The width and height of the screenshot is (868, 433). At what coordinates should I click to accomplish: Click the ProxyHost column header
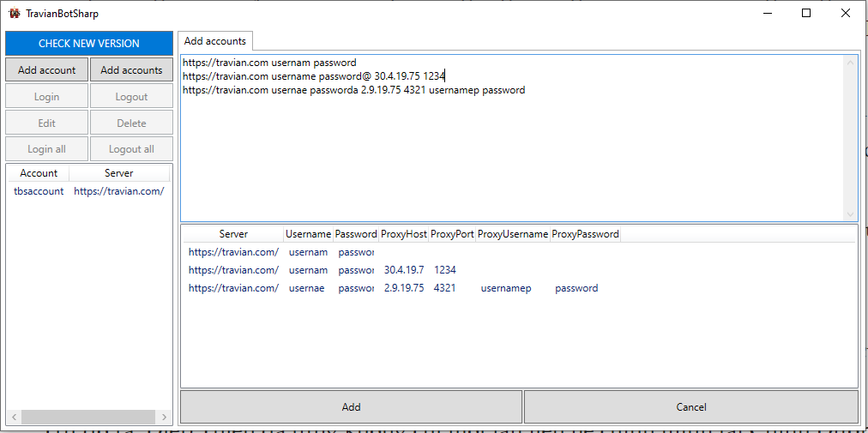(404, 234)
